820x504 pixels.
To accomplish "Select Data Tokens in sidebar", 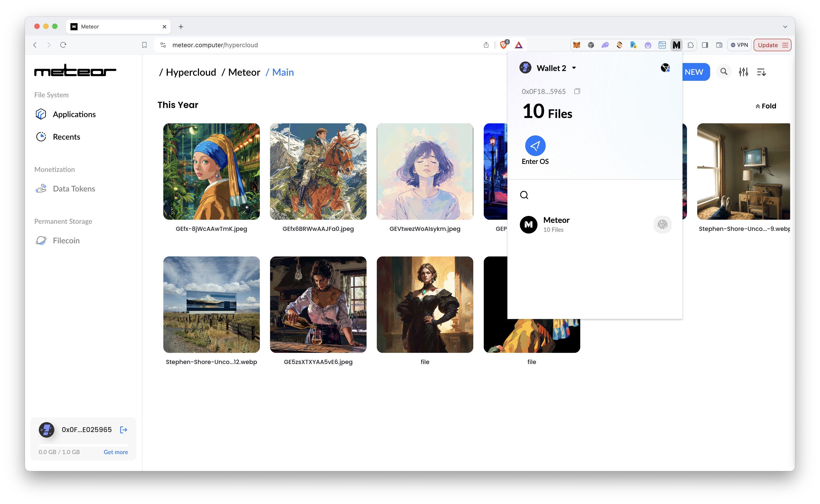I will pyautogui.click(x=74, y=189).
